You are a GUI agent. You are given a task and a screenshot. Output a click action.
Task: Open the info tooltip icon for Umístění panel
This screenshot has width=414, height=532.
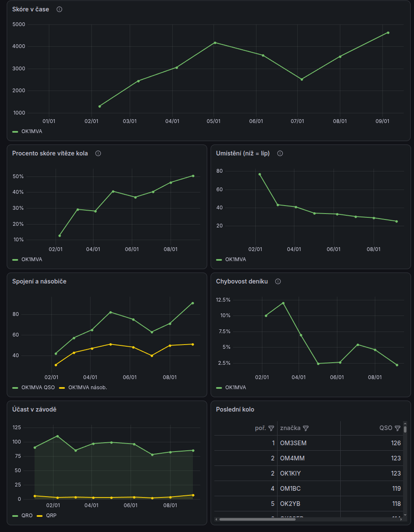(x=280, y=153)
